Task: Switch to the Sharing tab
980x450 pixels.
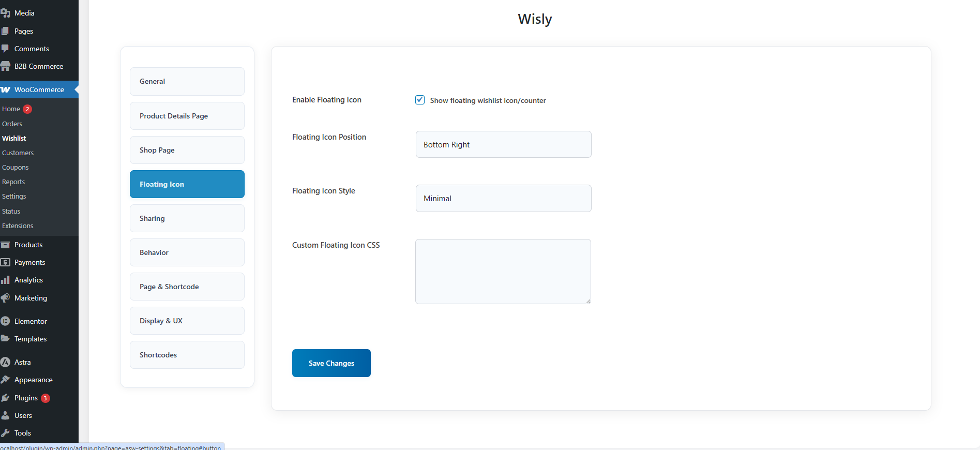Action: tap(187, 218)
